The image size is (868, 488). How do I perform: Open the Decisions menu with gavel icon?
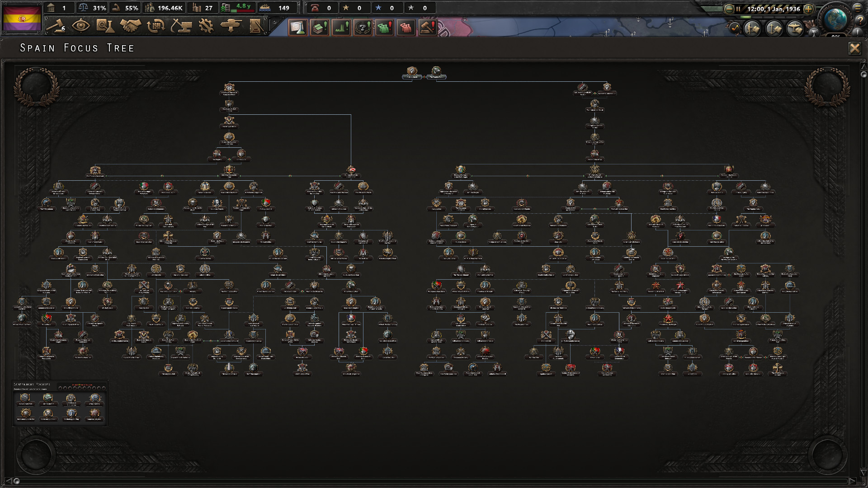57,26
